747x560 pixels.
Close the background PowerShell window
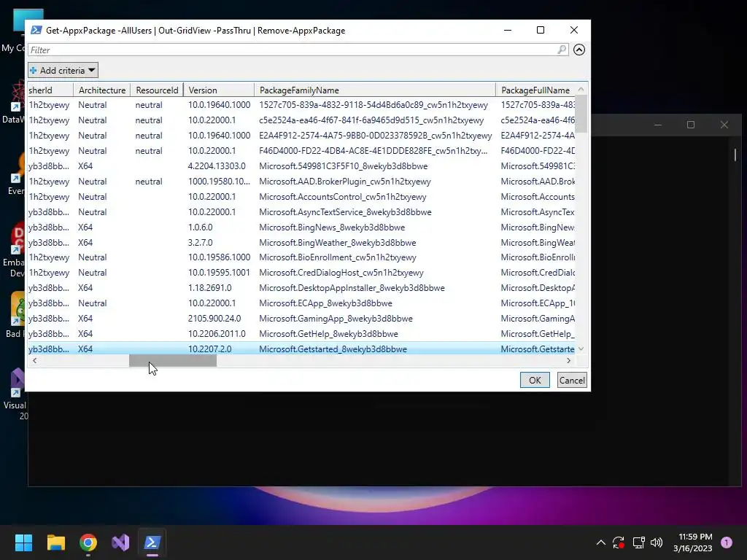click(724, 125)
